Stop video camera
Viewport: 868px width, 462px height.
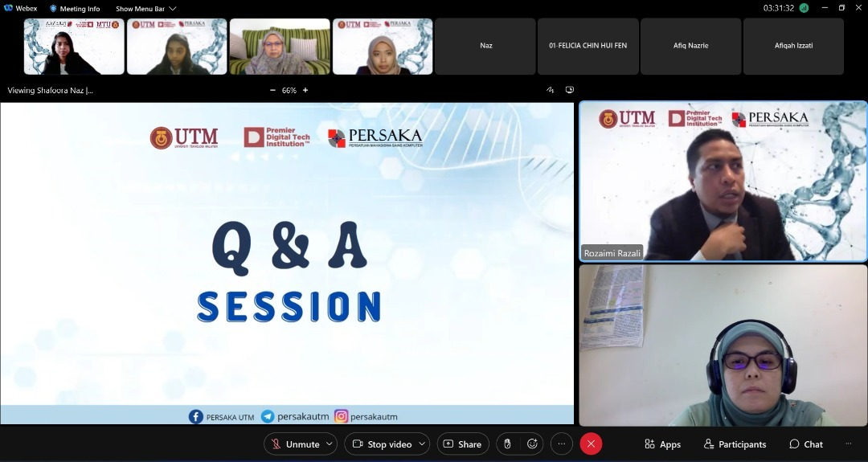pos(382,444)
